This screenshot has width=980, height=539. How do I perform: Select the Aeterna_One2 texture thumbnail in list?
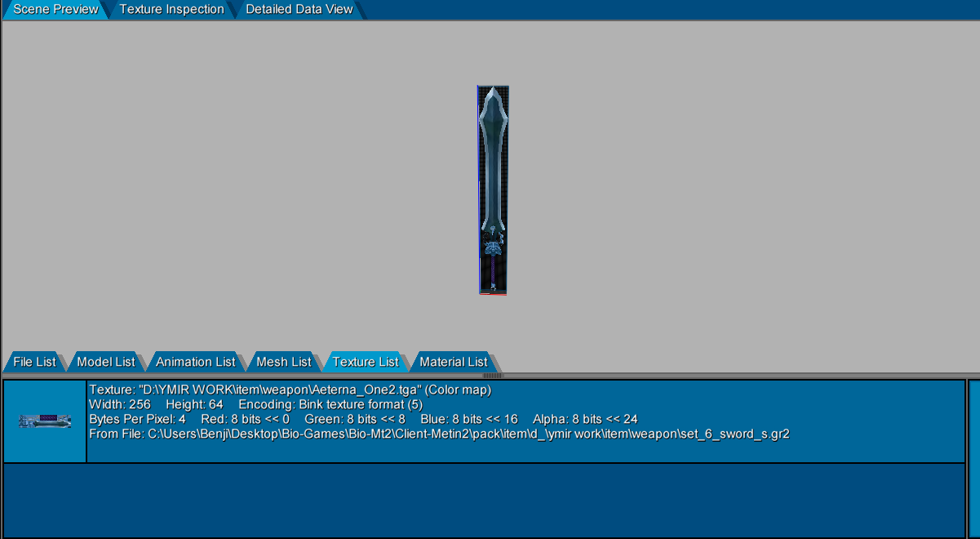click(45, 421)
